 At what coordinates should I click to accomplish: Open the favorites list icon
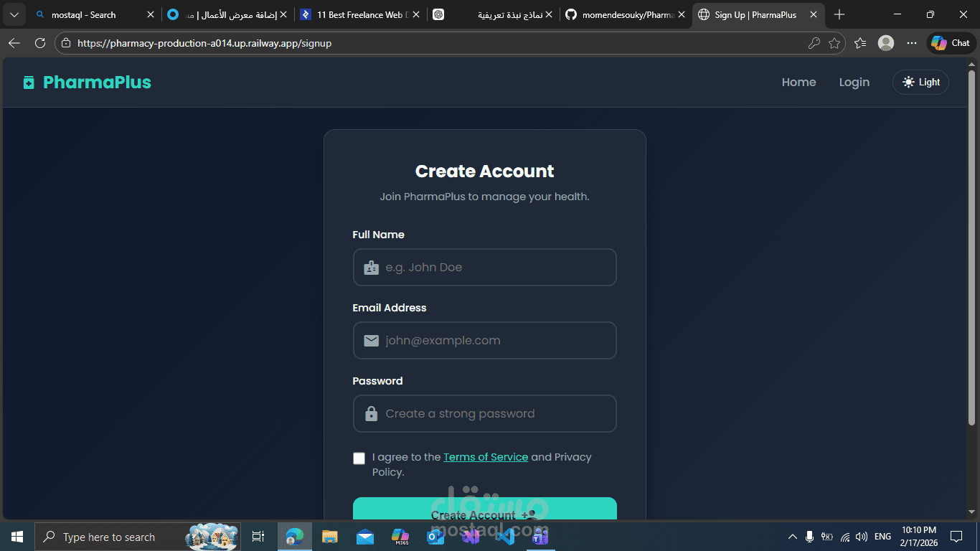point(861,43)
